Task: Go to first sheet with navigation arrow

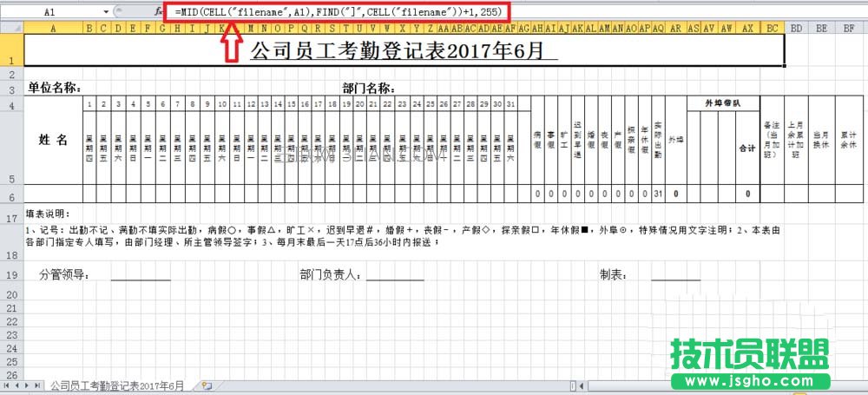Action: click(x=7, y=385)
